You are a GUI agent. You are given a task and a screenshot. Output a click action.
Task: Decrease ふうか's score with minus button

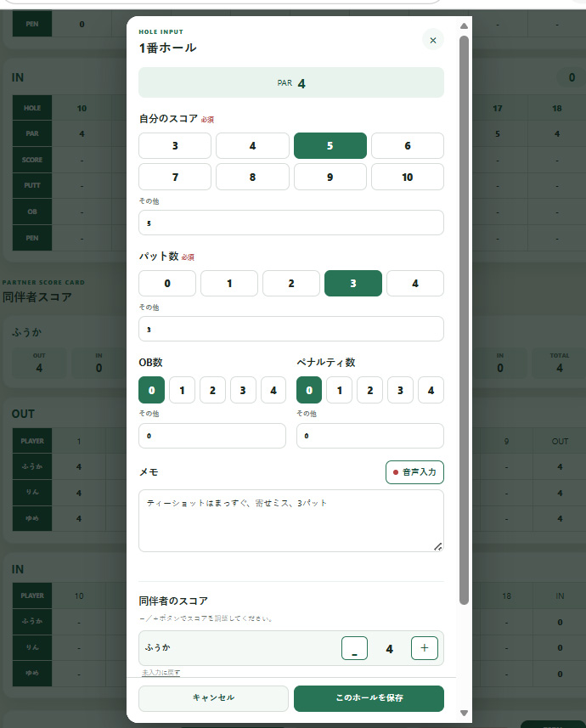pos(354,648)
